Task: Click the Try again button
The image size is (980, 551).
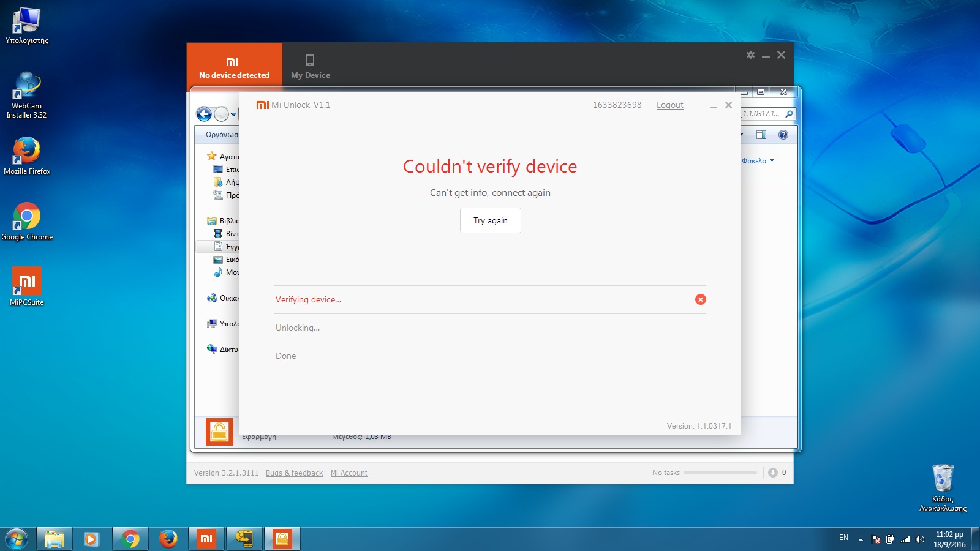Action: 490,220
